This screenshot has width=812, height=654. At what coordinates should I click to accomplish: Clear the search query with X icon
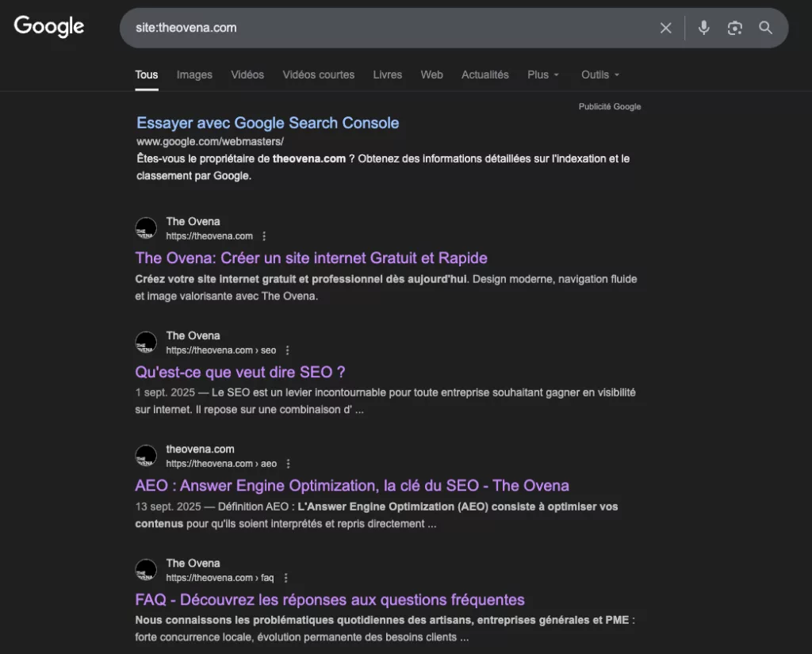(x=666, y=28)
